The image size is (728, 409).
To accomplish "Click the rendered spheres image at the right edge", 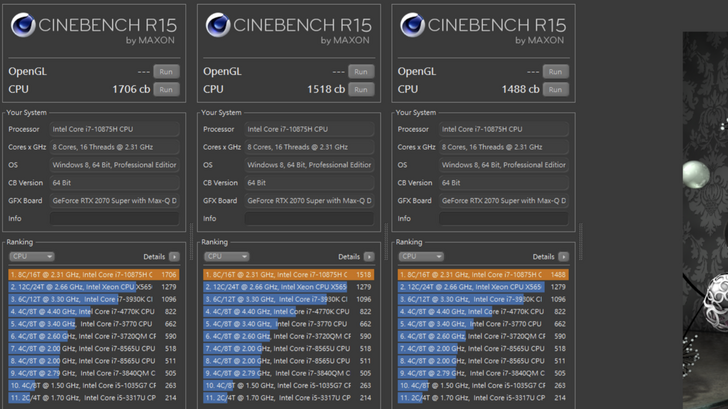I will tap(705, 220).
